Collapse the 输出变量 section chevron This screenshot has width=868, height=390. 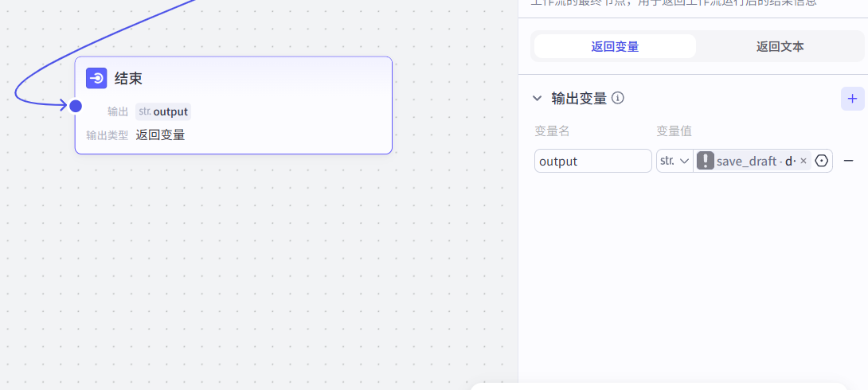(537, 99)
